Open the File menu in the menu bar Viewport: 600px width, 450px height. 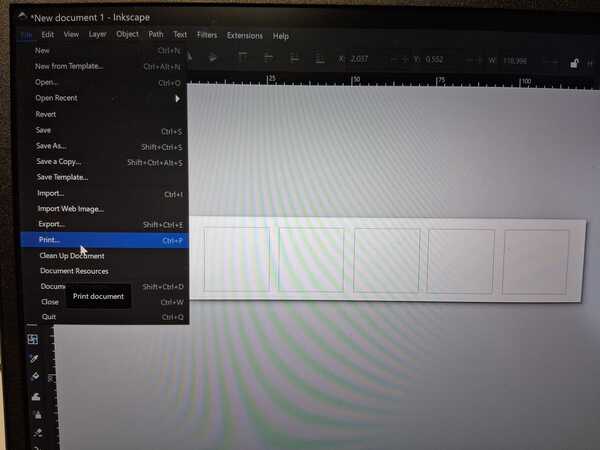pos(26,35)
